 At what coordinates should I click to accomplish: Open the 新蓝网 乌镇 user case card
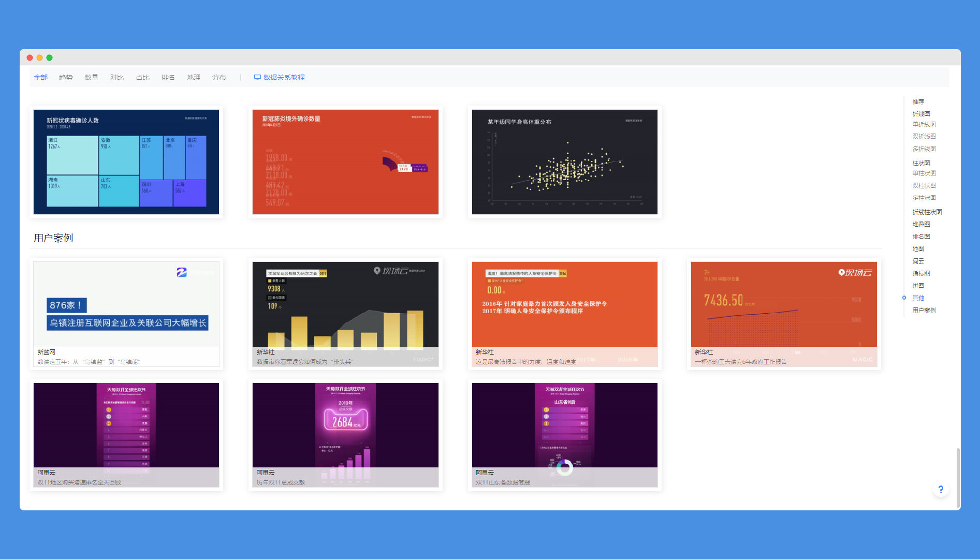tap(126, 314)
